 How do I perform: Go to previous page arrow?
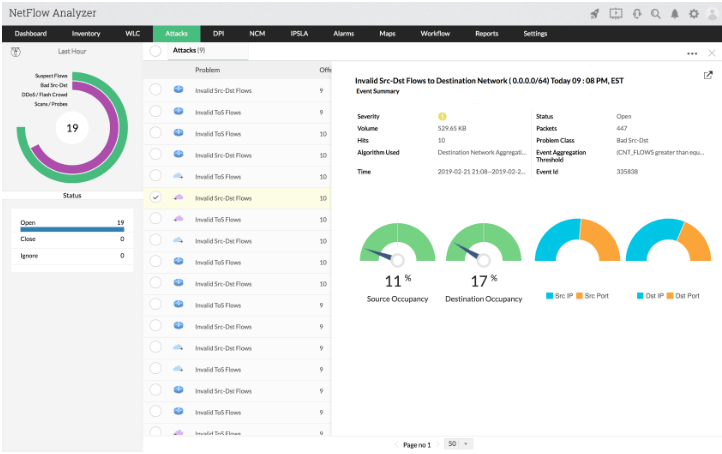tap(395, 444)
